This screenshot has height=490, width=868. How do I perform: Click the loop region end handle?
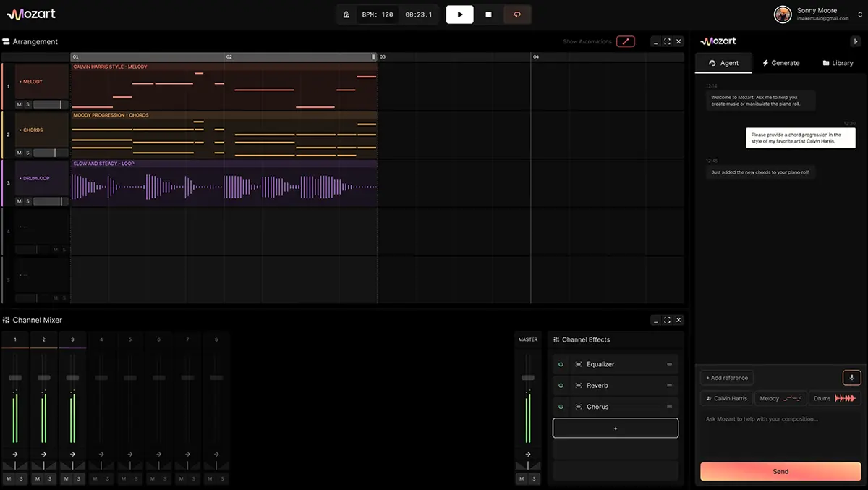click(373, 56)
